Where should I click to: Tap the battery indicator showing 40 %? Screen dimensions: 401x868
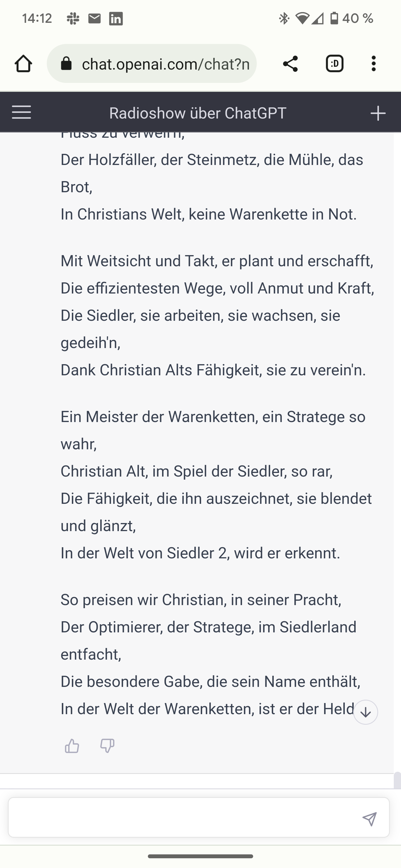[x=352, y=18]
